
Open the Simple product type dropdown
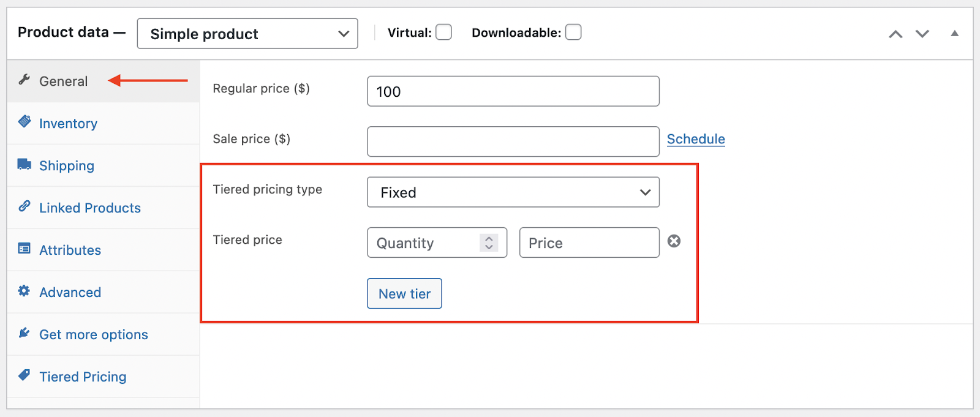tap(247, 34)
